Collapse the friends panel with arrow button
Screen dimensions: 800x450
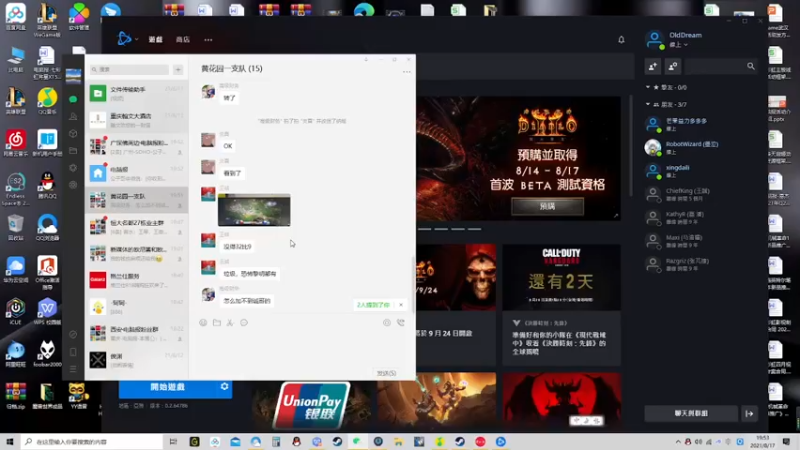(749, 413)
